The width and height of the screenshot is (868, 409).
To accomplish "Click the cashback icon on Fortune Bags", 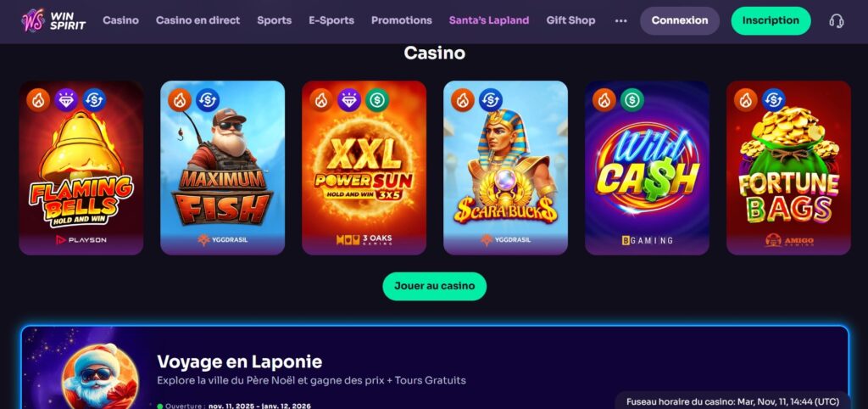I will [773, 100].
